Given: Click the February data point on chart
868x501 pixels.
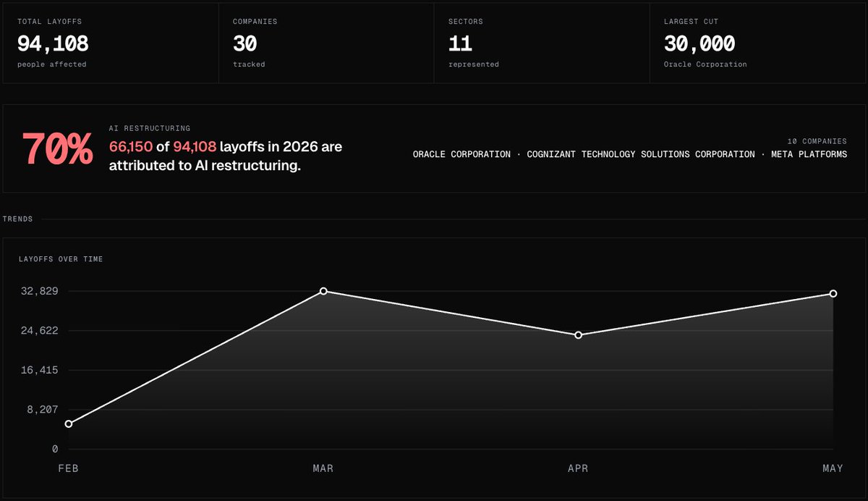Looking at the screenshot, I should (x=69, y=424).
